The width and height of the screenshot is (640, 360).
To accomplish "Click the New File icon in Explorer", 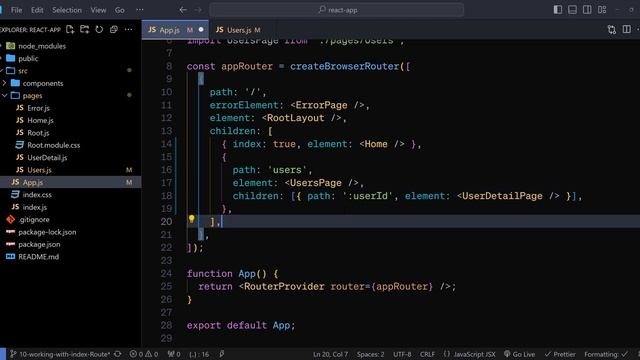I will (70, 29).
